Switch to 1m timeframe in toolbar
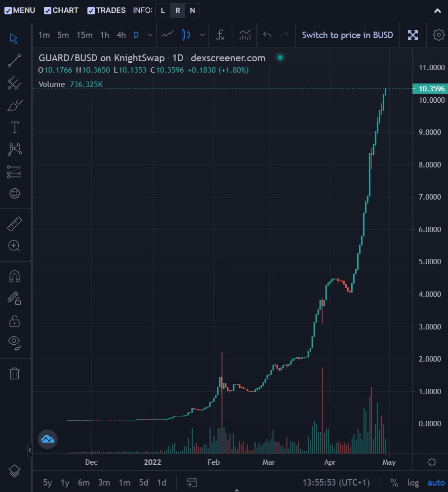This screenshot has width=448, height=492. (44, 35)
